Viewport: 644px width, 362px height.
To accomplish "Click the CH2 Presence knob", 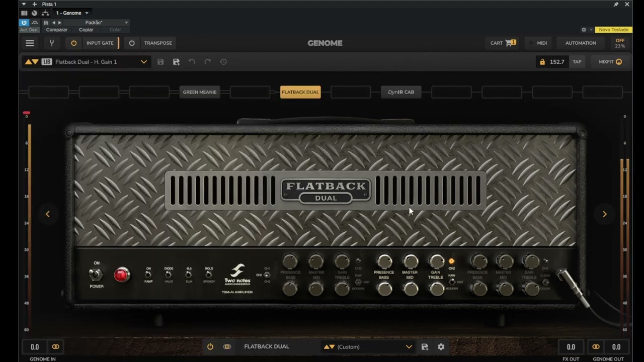I will [384, 261].
